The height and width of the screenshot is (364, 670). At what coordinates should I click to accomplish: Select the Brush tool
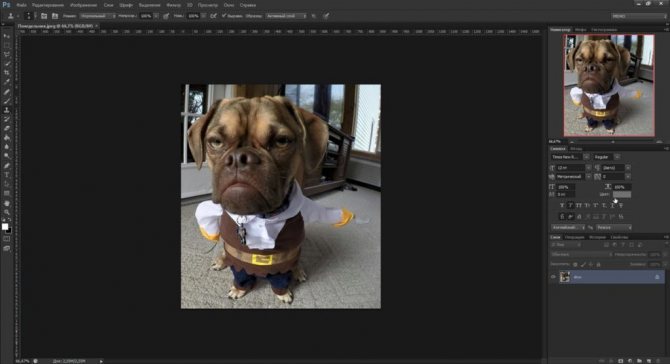[6, 101]
